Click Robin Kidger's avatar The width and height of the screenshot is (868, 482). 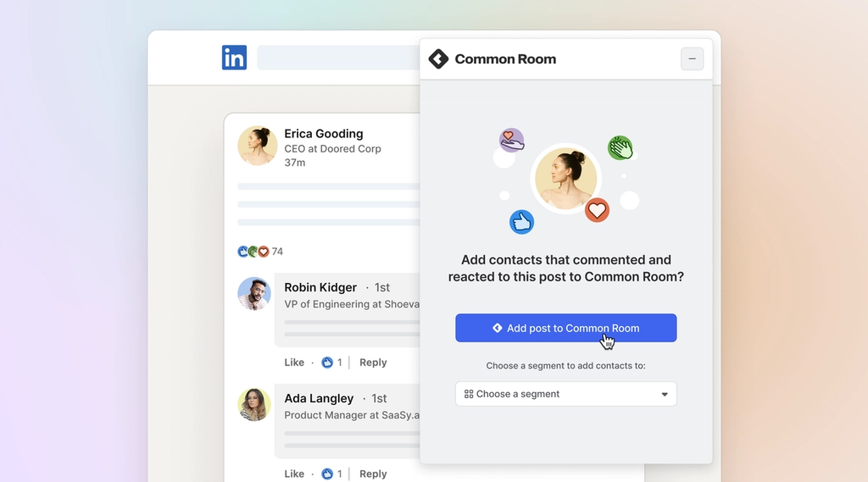(x=254, y=294)
